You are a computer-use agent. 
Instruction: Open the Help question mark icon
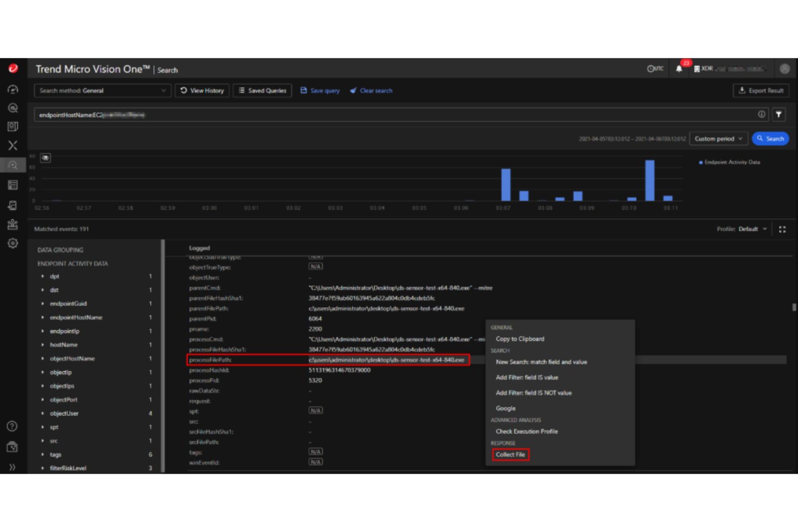pos(12,426)
